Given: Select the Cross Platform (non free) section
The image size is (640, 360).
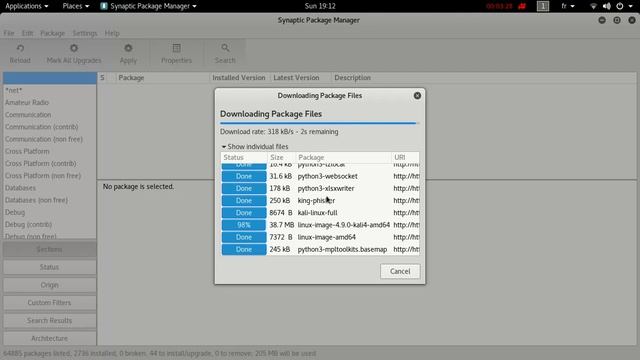Looking at the screenshot, I should click(49, 176).
